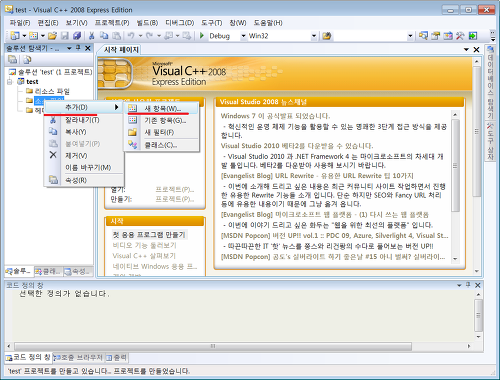Image resolution: width=500 pixels, height=380 pixels.
Task: Select 잘라내기(T) in context menu
Action: click(x=82, y=120)
